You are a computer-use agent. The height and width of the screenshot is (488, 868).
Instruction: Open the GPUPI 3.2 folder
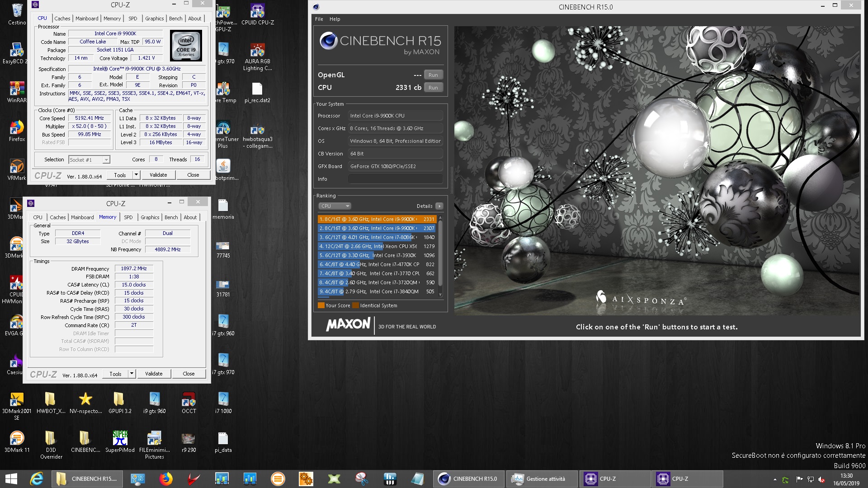[120, 403]
